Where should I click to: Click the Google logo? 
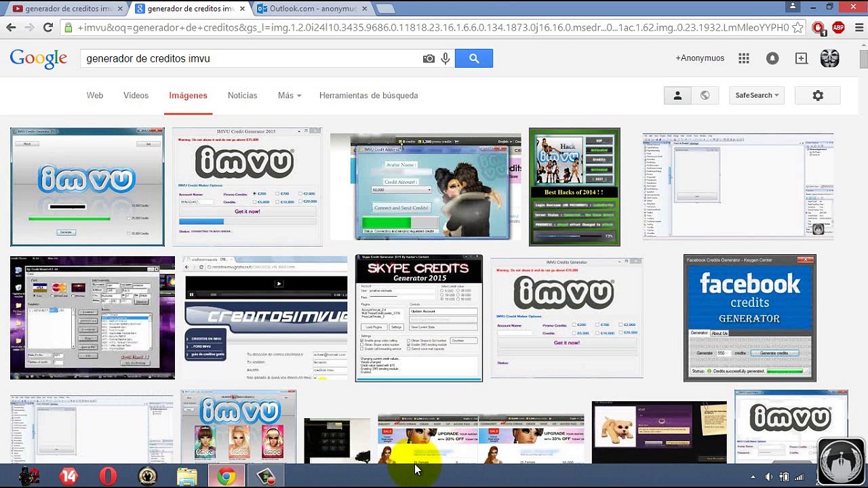39,59
